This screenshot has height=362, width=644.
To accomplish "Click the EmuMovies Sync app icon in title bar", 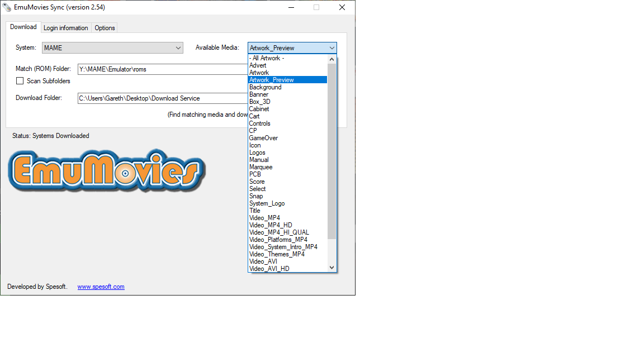I will (x=7, y=7).
